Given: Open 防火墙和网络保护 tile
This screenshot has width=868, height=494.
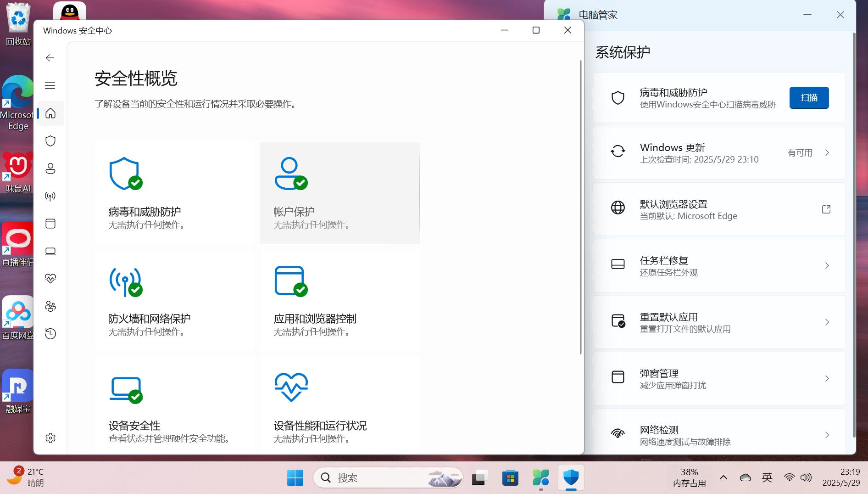Looking at the screenshot, I should (174, 300).
